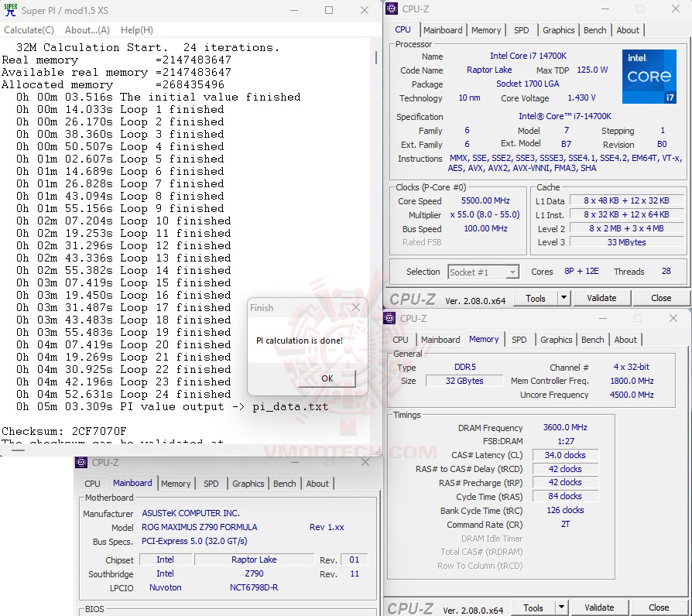Click OK in the Finish dialog
This screenshot has height=616, width=692.
pyautogui.click(x=327, y=378)
